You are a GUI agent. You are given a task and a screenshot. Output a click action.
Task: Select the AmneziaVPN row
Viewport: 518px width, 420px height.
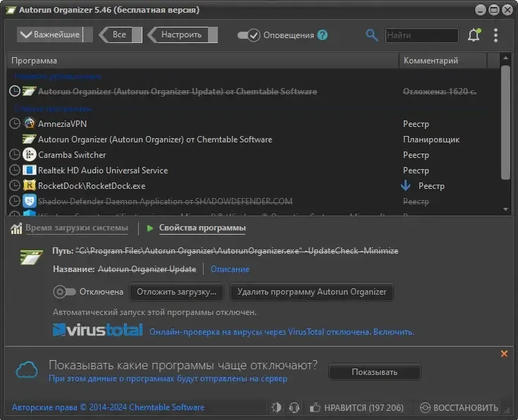coord(253,123)
